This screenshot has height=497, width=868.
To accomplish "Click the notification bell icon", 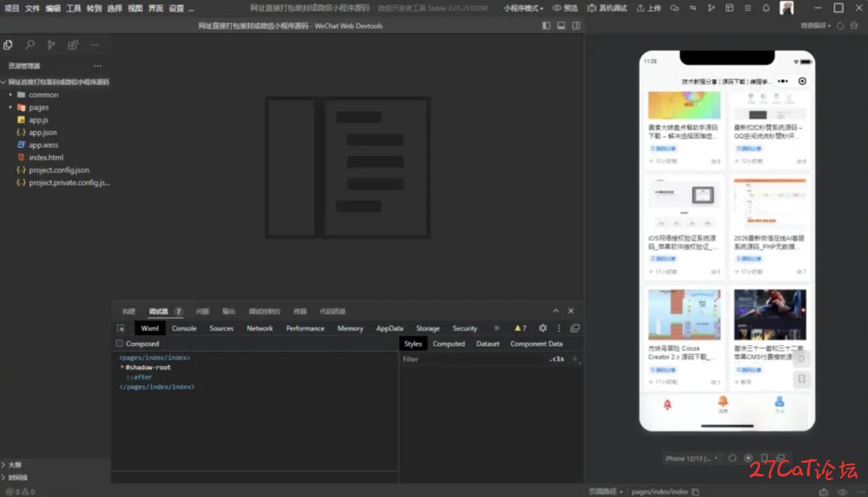I will (766, 8).
